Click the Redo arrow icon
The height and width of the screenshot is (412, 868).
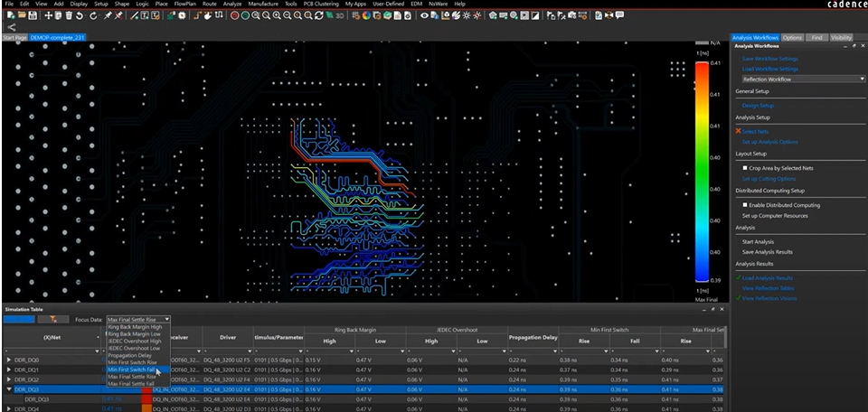pos(93,15)
